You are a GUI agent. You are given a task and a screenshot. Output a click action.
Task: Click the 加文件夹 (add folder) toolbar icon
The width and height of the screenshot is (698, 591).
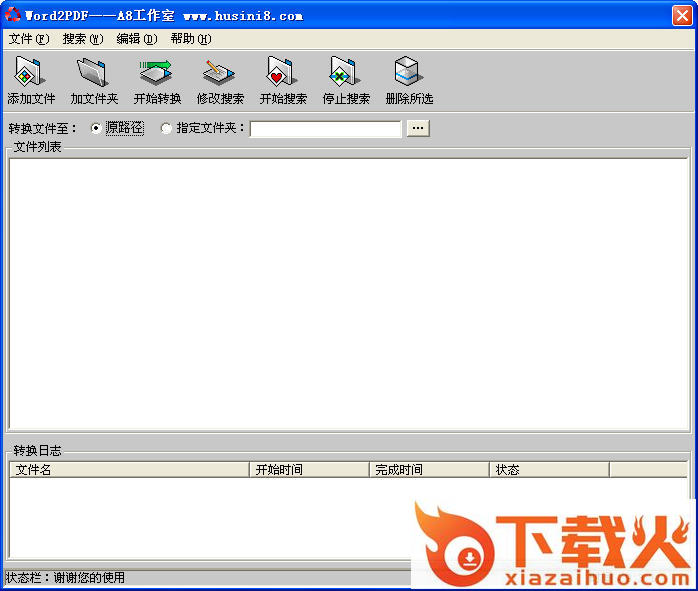click(x=93, y=71)
